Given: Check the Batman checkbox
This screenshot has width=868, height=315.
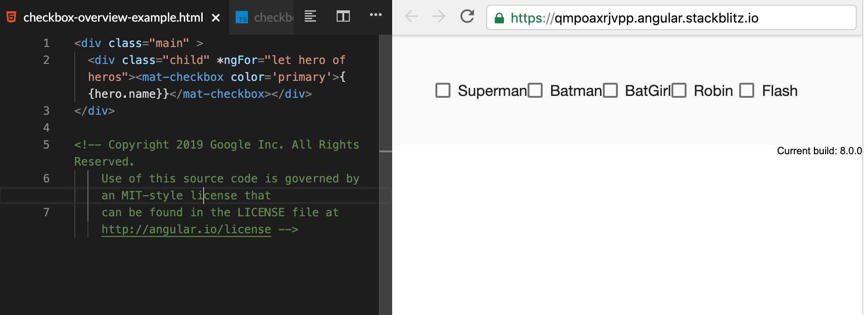Looking at the screenshot, I should point(535,90).
